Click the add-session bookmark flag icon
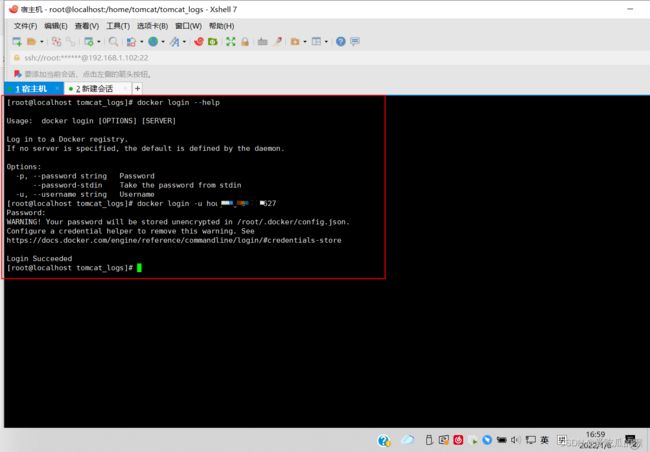This screenshot has width=650, height=452. [x=17, y=74]
